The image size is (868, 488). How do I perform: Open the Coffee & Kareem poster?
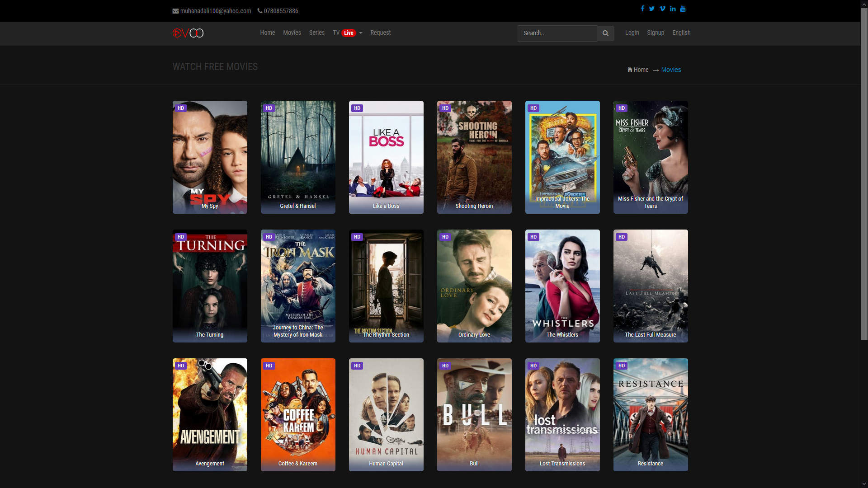[298, 414]
